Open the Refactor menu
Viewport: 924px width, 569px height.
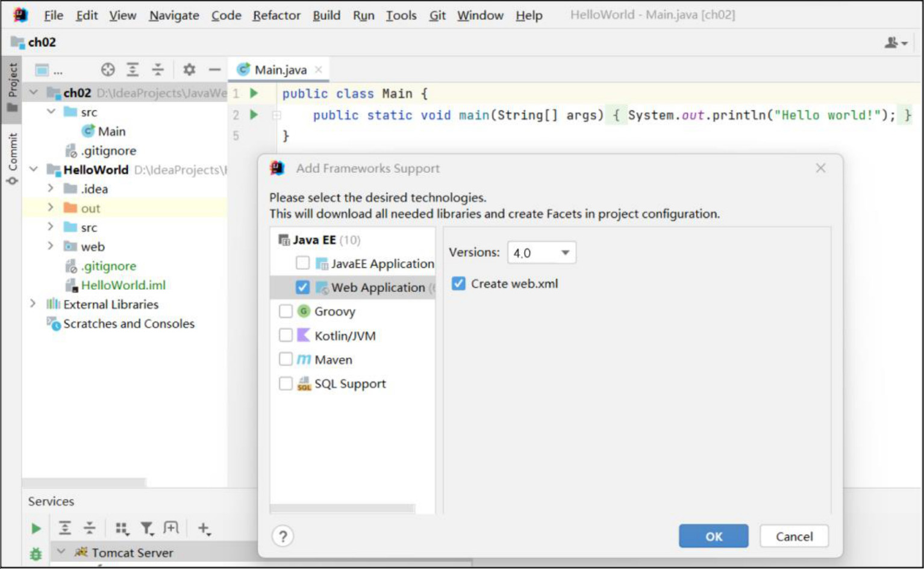pos(276,15)
